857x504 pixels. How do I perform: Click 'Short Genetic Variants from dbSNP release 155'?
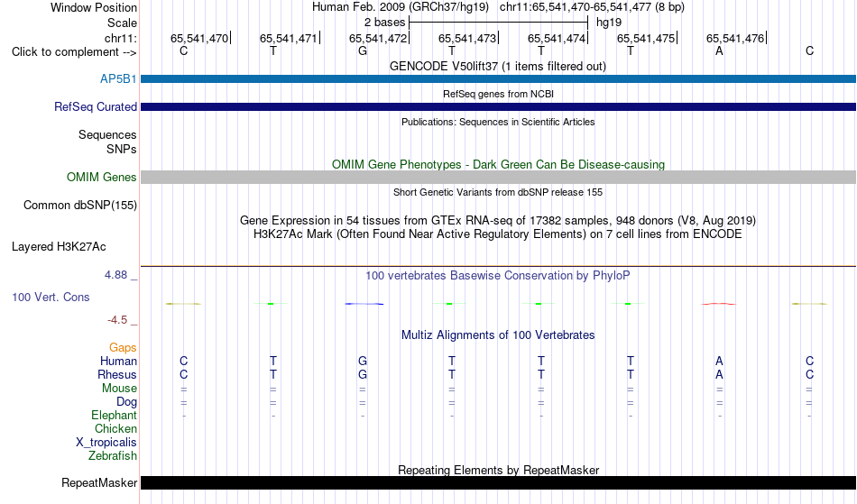coord(498,192)
